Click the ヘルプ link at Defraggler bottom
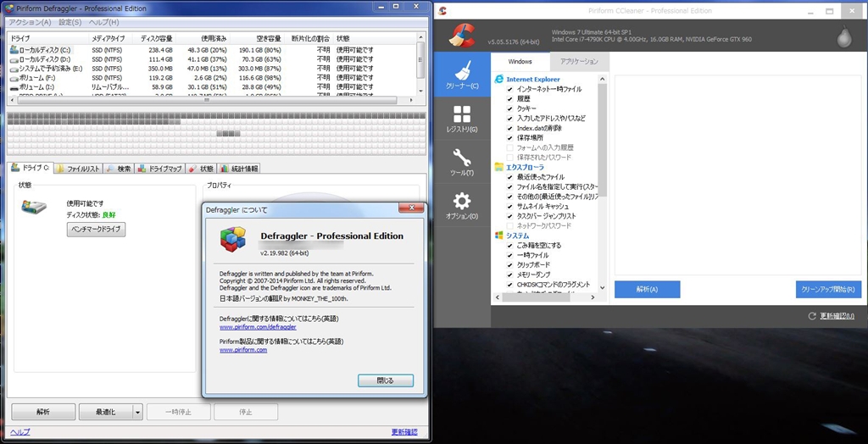 [x=20, y=432]
